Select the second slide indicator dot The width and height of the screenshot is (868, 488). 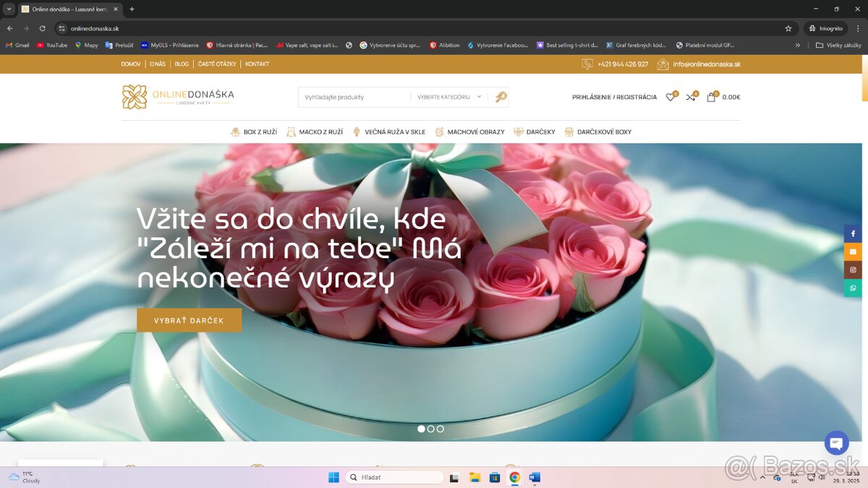pyautogui.click(x=431, y=429)
